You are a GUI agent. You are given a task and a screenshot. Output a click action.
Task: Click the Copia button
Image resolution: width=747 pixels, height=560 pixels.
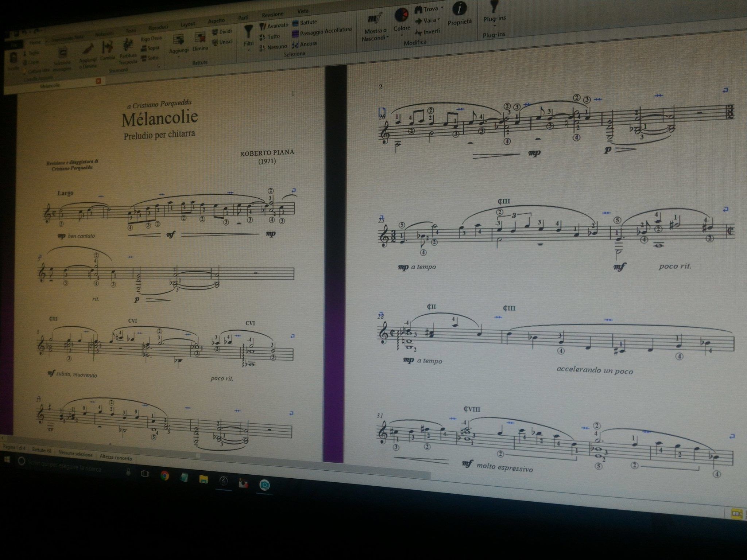pyautogui.click(x=31, y=62)
